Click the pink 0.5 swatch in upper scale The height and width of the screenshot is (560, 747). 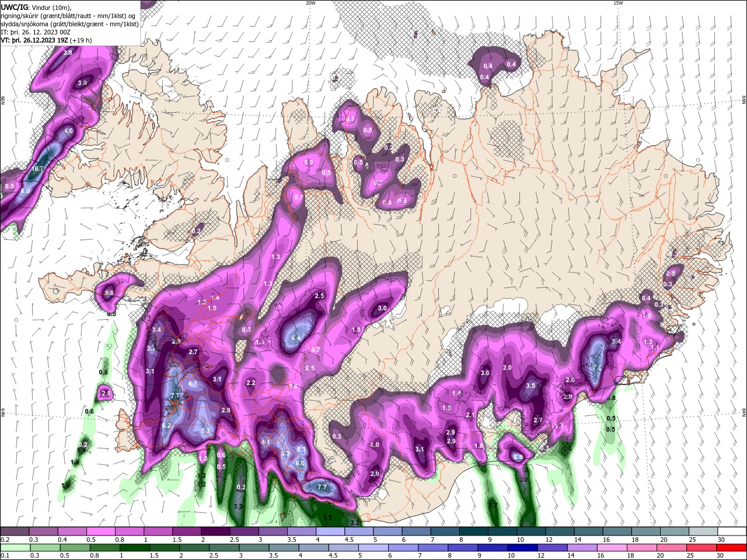coord(101,531)
